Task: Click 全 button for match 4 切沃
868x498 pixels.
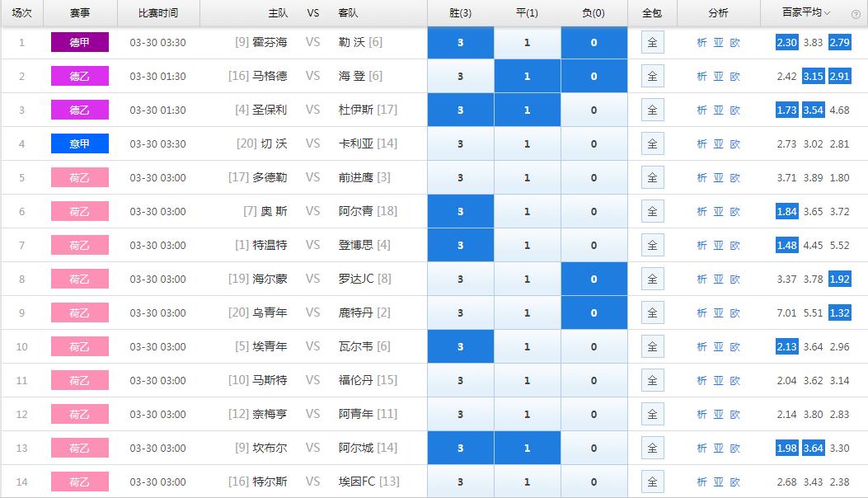Action: (x=653, y=144)
